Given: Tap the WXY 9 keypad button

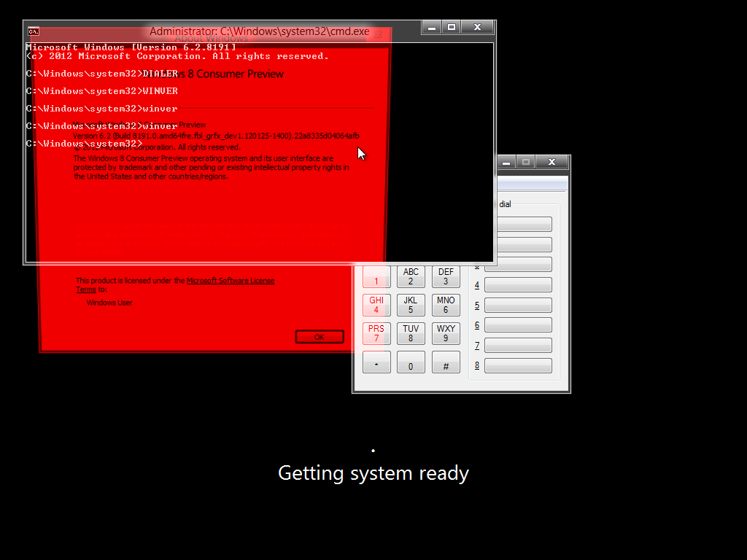Looking at the screenshot, I should pyautogui.click(x=446, y=333).
